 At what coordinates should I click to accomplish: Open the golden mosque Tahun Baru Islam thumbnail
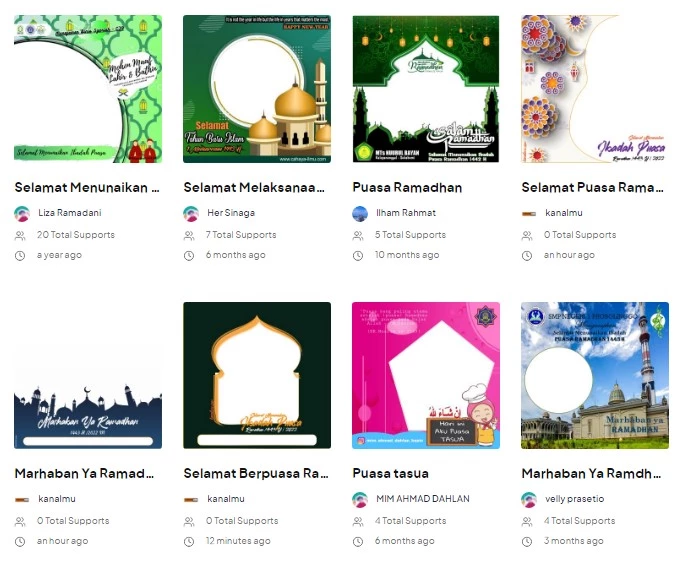coord(257,89)
